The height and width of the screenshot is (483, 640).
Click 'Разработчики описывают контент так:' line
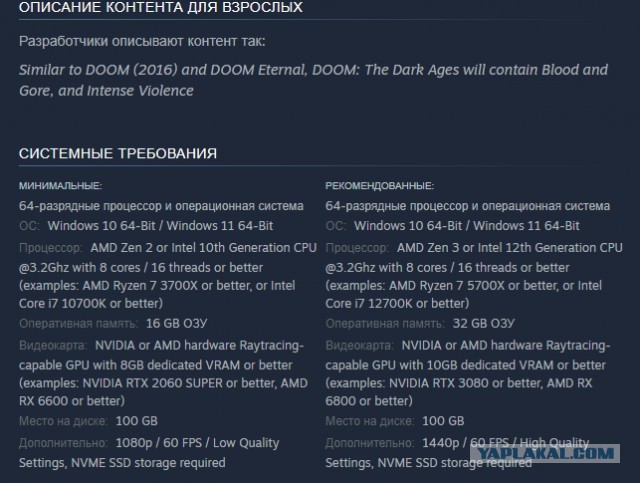point(142,41)
